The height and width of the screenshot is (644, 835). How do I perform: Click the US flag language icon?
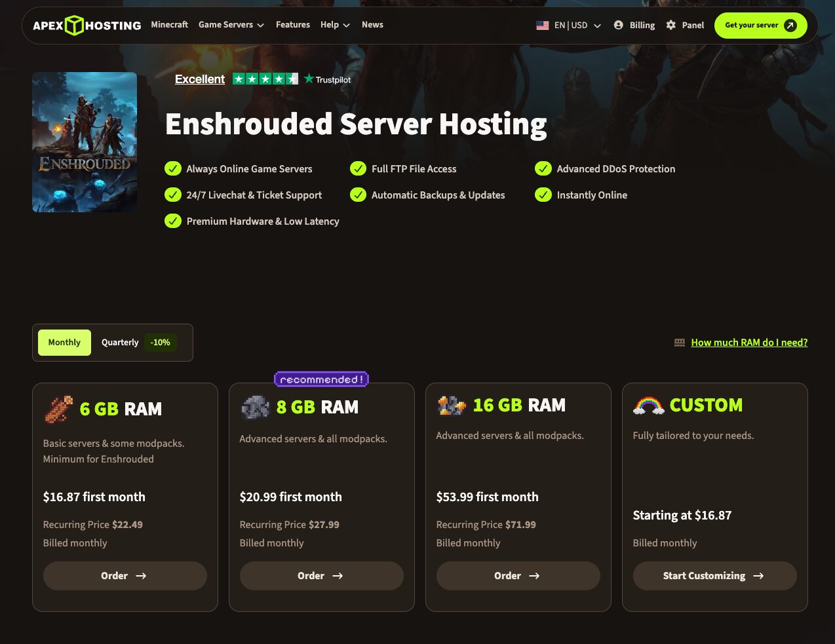543,26
